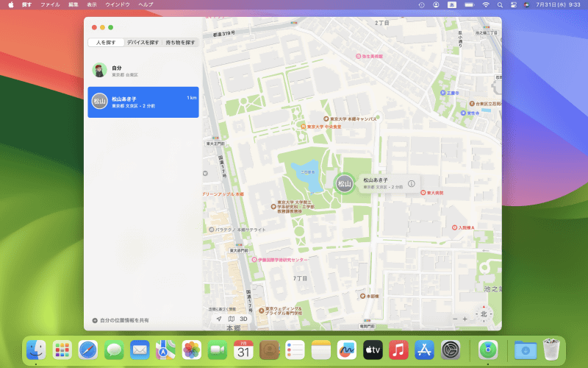Open Control Center in the menu bar
588x368 pixels.
(513, 4)
